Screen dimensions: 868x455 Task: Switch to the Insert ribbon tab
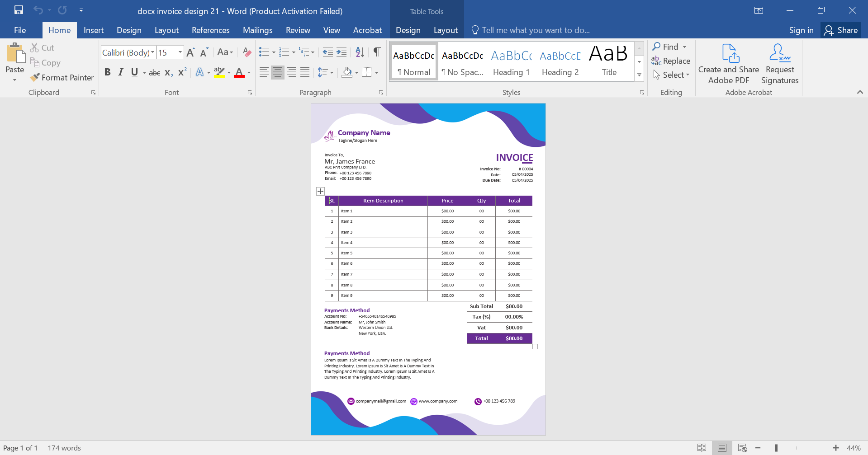click(93, 30)
